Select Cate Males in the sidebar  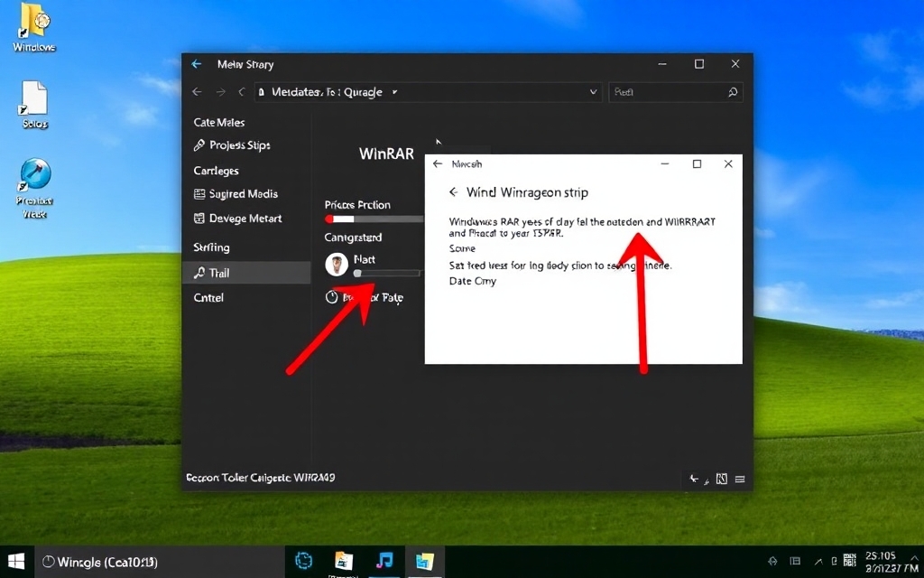pos(219,123)
